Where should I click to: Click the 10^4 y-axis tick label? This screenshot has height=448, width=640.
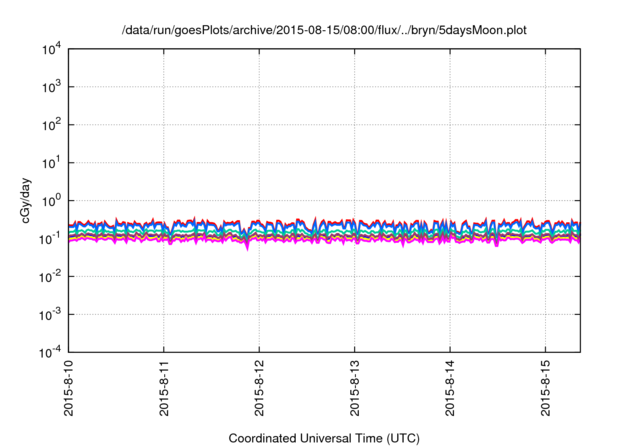(x=51, y=50)
